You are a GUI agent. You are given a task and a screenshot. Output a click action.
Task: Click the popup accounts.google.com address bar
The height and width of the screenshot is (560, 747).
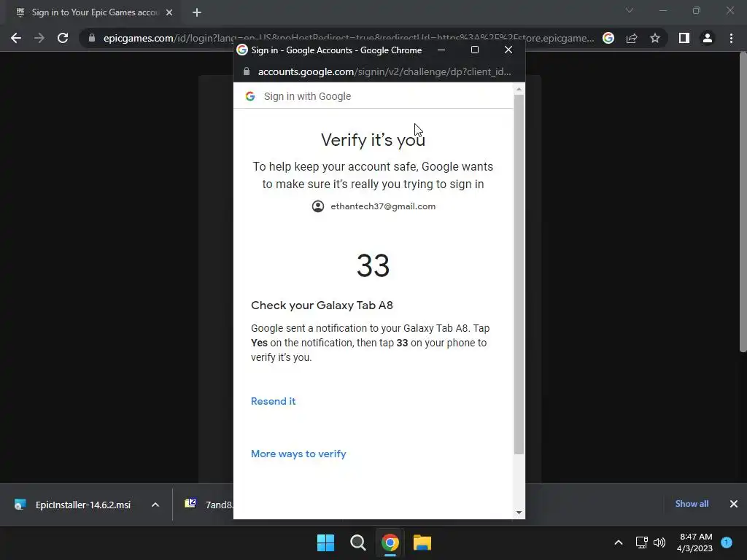click(x=384, y=71)
